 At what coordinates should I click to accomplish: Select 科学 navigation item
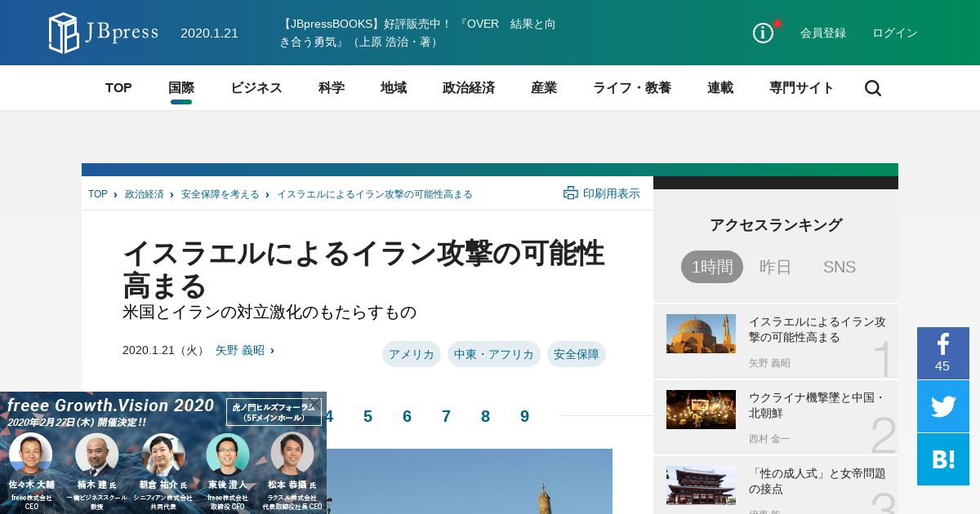tap(332, 88)
